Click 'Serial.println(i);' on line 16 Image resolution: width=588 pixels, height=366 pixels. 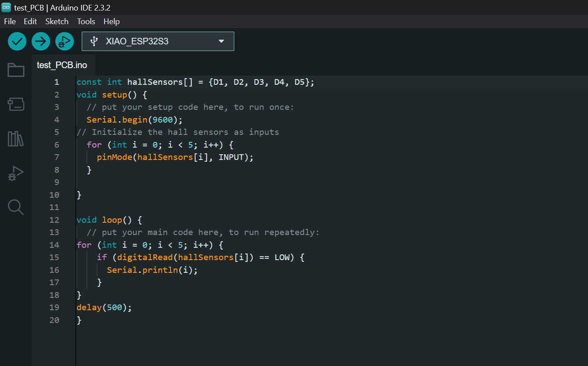coord(152,270)
